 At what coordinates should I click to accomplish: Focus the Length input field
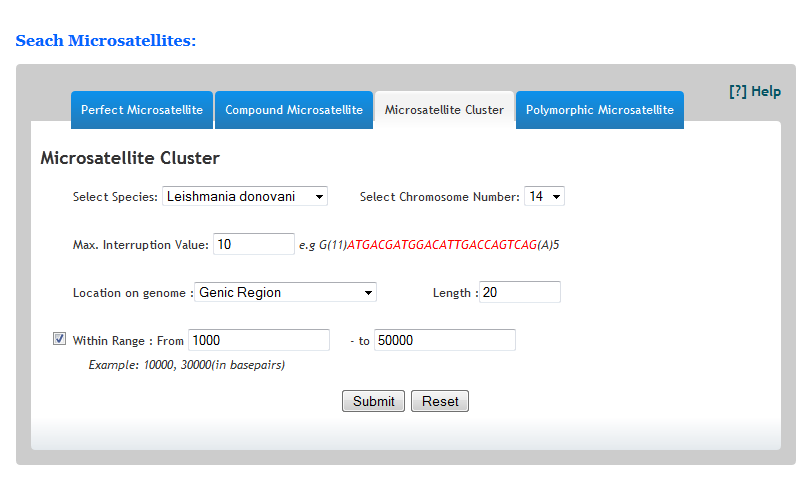tap(519, 292)
